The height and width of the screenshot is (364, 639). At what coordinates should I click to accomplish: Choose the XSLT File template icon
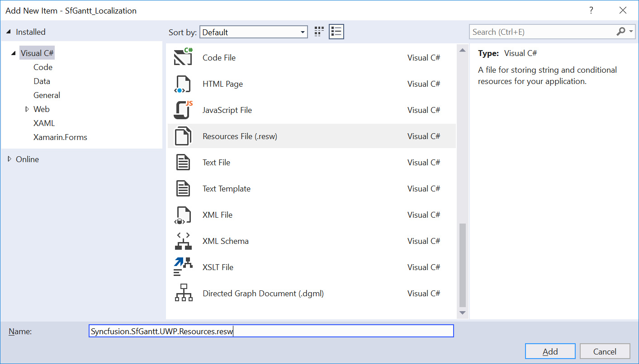pyautogui.click(x=183, y=267)
